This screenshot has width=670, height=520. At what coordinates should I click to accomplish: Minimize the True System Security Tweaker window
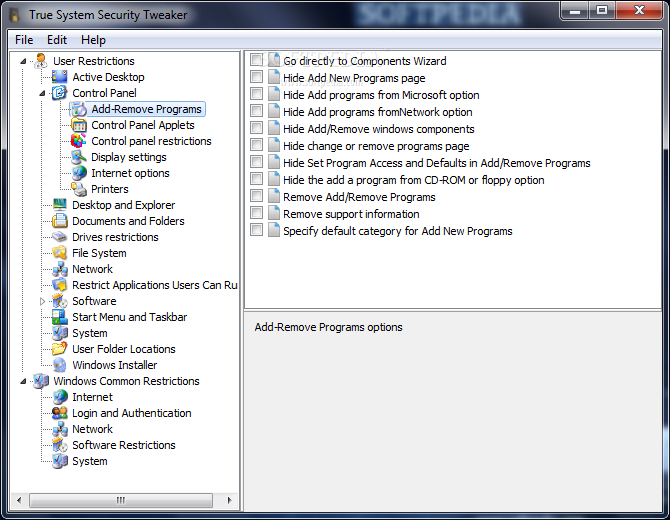pyautogui.click(x=575, y=10)
